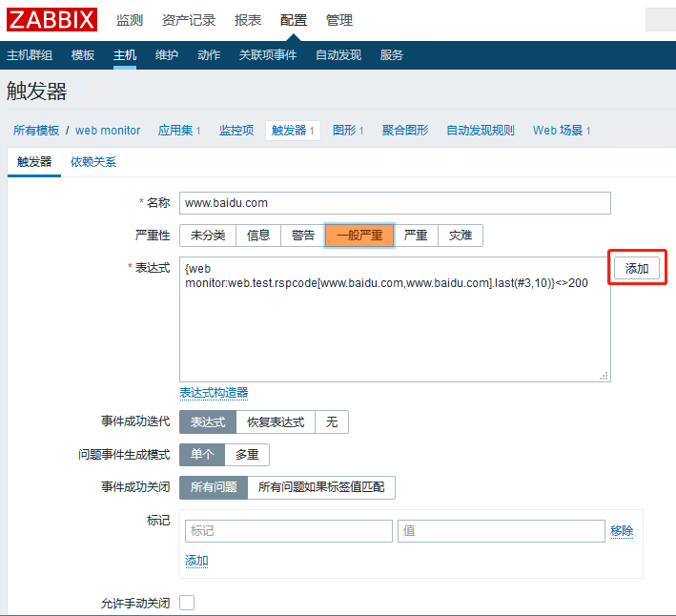The width and height of the screenshot is (676, 616).
Task: Set 事件成功关闭 to 所有问题
Action: (214, 487)
